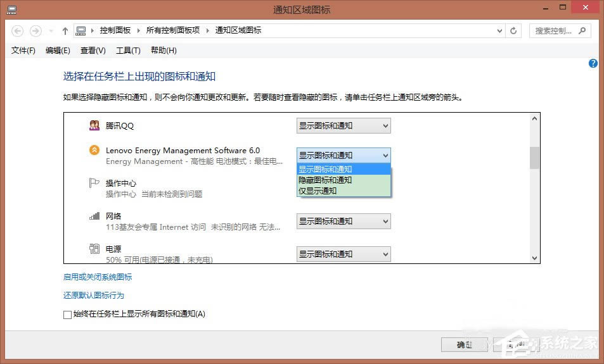Open the 编辑(E) menu
Viewport: 604px width, 364px height.
[x=58, y=51]
